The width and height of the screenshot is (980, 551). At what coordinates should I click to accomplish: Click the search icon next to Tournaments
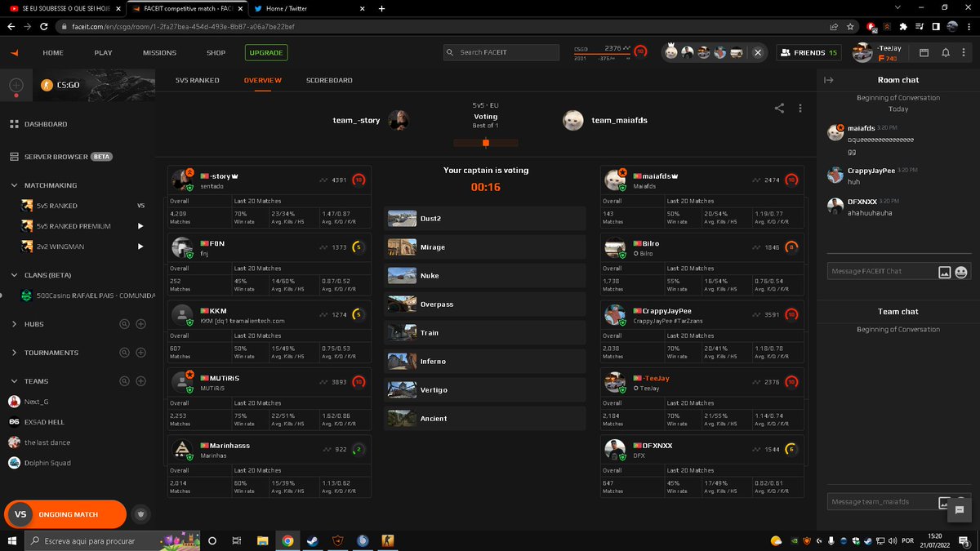point(125,353)
